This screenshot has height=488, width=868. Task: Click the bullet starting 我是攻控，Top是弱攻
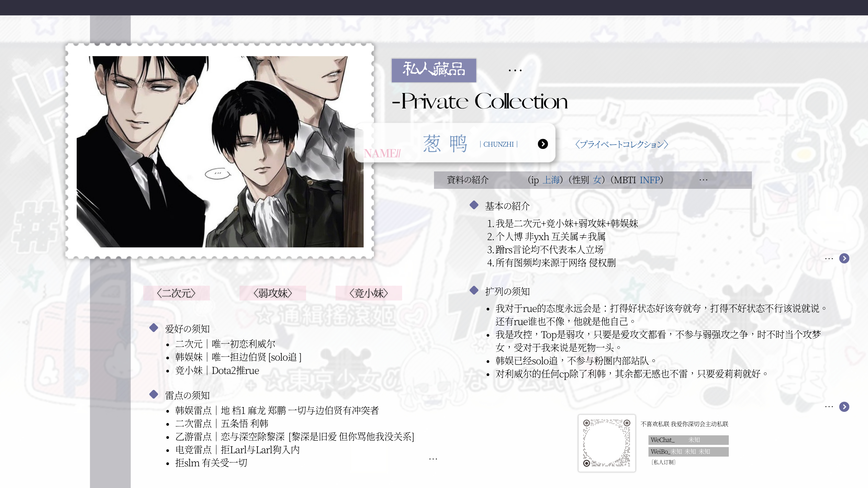coord(658,341)
